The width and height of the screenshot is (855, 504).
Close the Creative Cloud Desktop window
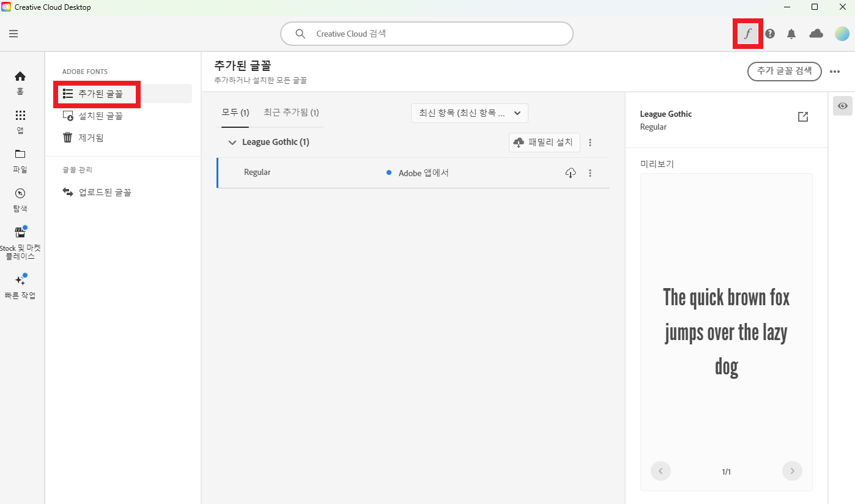pyautogui.click(x=842, y=7)
